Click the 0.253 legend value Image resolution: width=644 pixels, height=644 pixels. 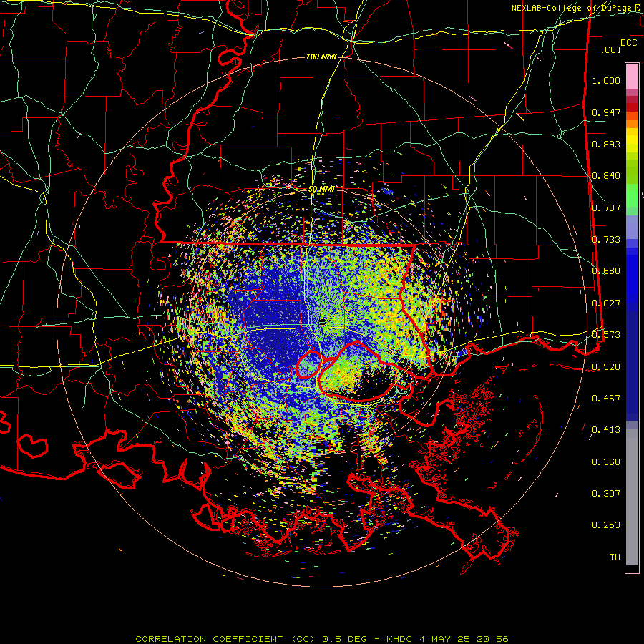coord(606,525)
